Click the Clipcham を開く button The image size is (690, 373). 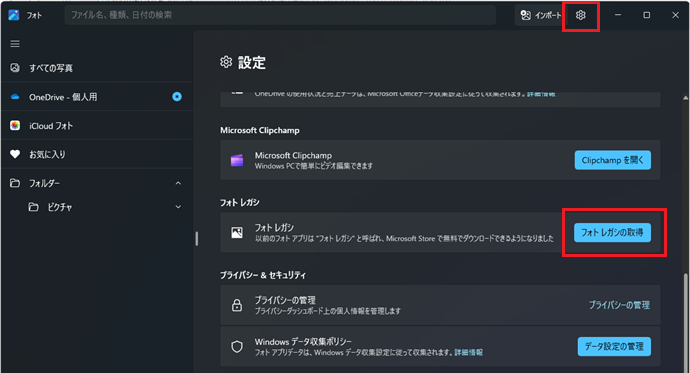point(613,160)
